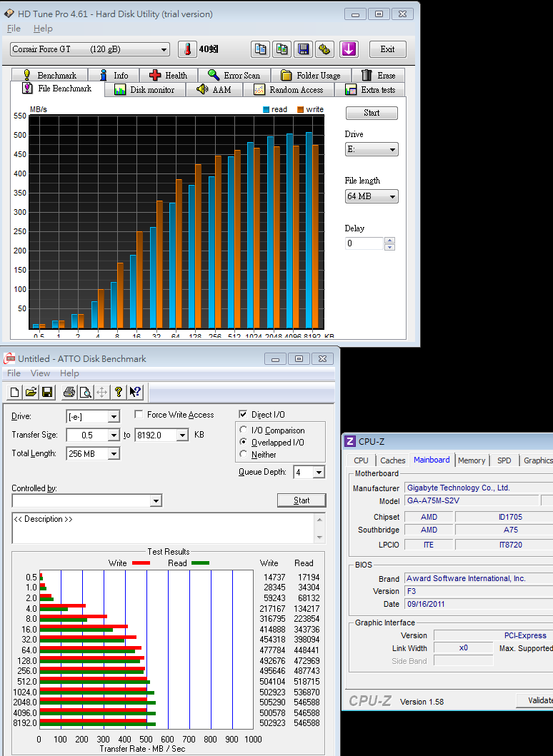Open the Total Length 256 MB dropdown
Screen dimensions: 553x756
(93, 454)
